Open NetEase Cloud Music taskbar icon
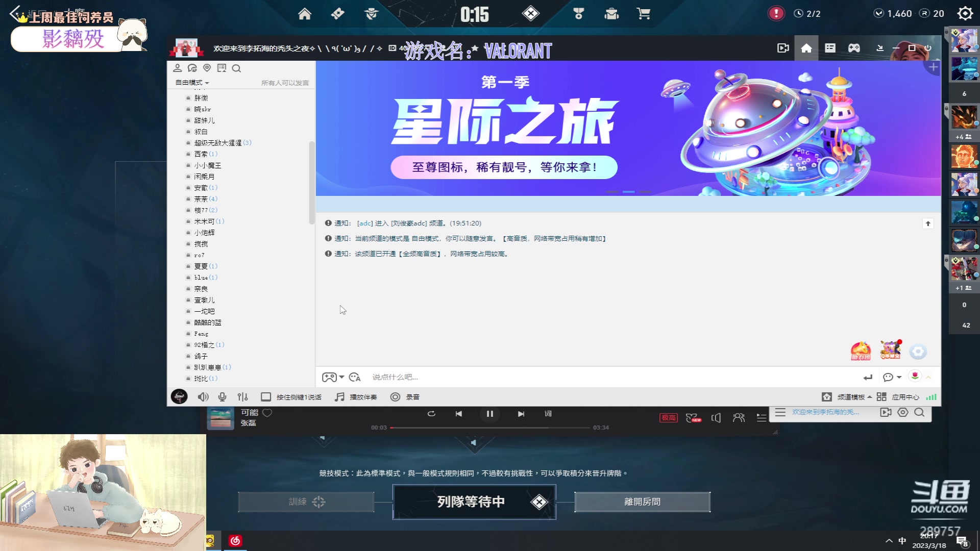This screenshot has height=551, width=980. (235, 541)
